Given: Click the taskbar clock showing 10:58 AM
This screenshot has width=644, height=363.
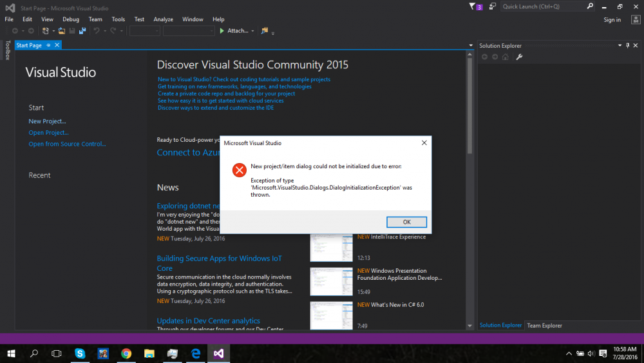Looking at the screenshot, I should pos(625,353).
